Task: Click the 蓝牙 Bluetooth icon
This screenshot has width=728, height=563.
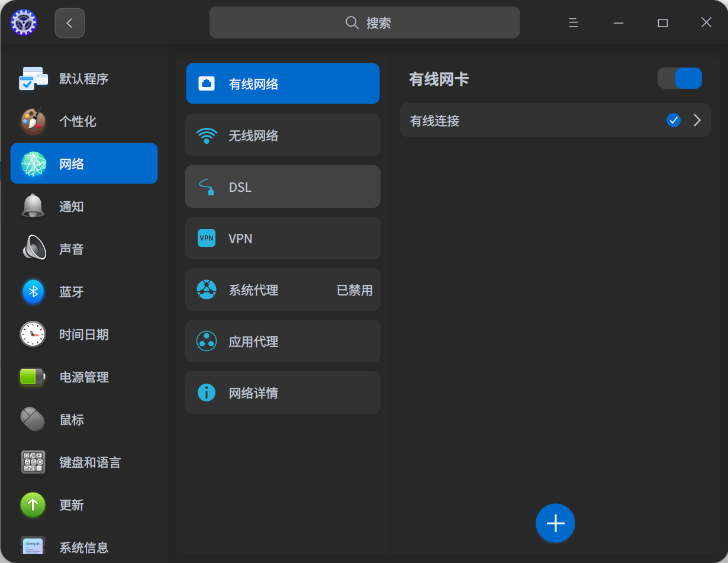Action: (33, 292)
